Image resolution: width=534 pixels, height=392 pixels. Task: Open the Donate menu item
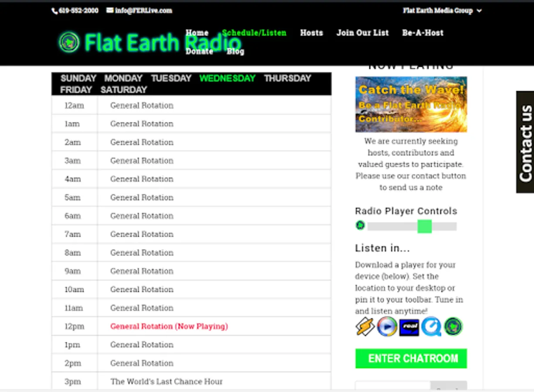pyautogui.click(x=199, y=51)
